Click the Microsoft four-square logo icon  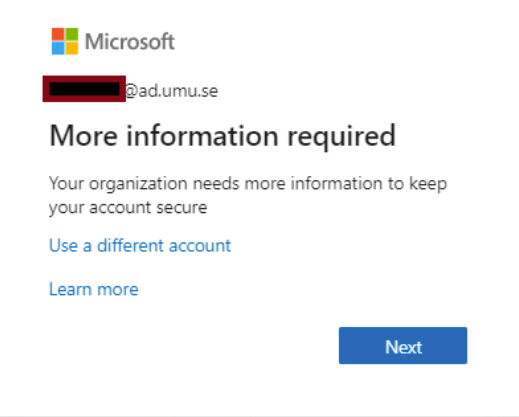pyautogui.click(x=65, y=41)
